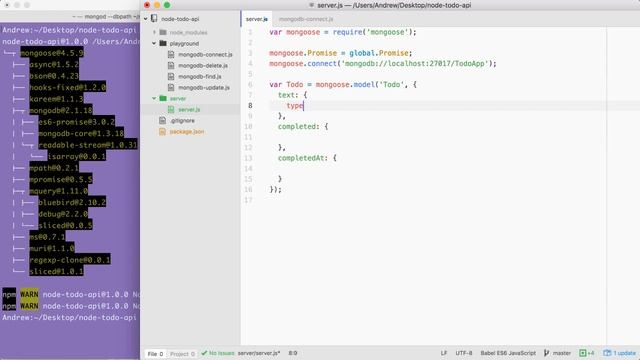
Task: Switch to the server.js editor tab
Action: pyautogui.click(x=257, y=19)
